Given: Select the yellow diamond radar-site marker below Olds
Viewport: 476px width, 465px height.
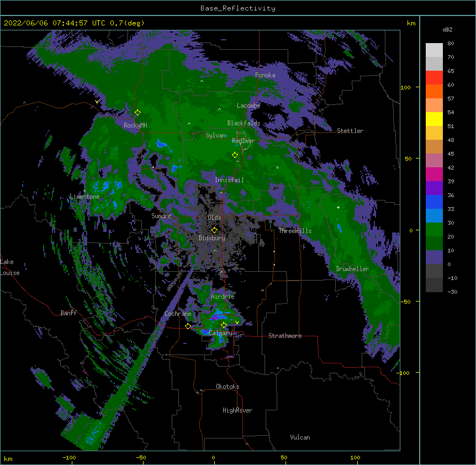Looking at the screenshot, I should (214, 230).
